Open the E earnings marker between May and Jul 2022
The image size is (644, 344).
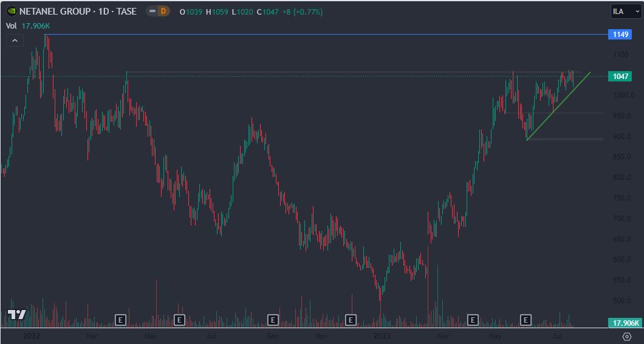point(179,320)
